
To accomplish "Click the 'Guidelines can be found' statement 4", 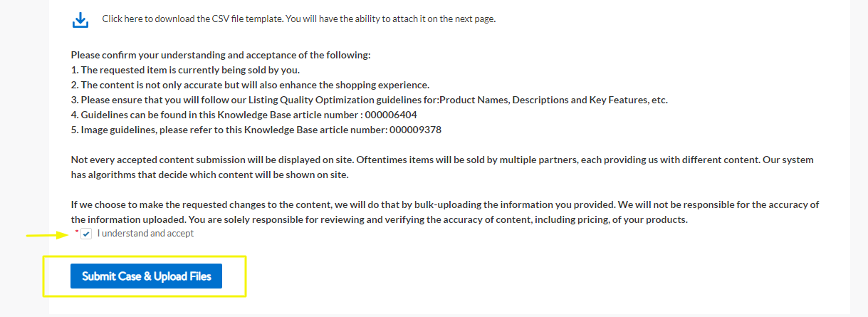I will pos(244,115).
